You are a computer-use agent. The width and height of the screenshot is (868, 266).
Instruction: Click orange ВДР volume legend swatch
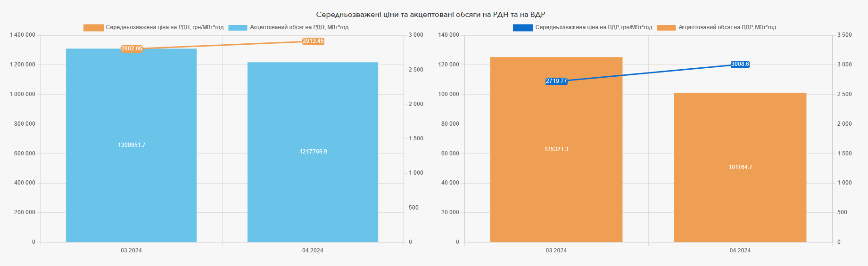point(666,28)
